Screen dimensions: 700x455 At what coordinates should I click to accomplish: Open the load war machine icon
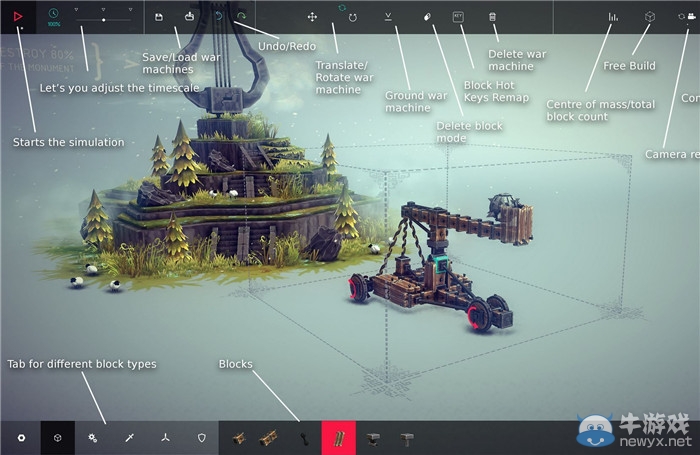coord(190,17)
